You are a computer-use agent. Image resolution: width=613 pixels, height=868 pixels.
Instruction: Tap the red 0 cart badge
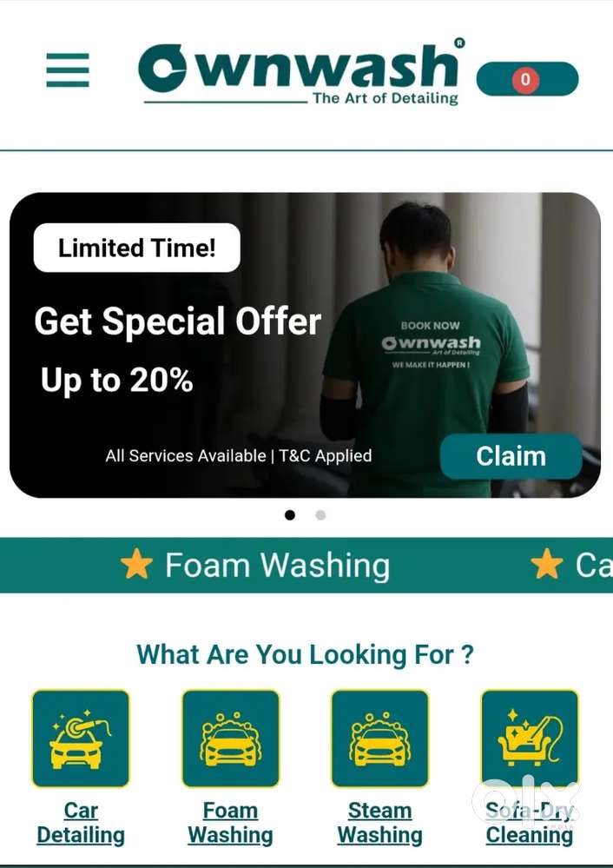(525, 80)
